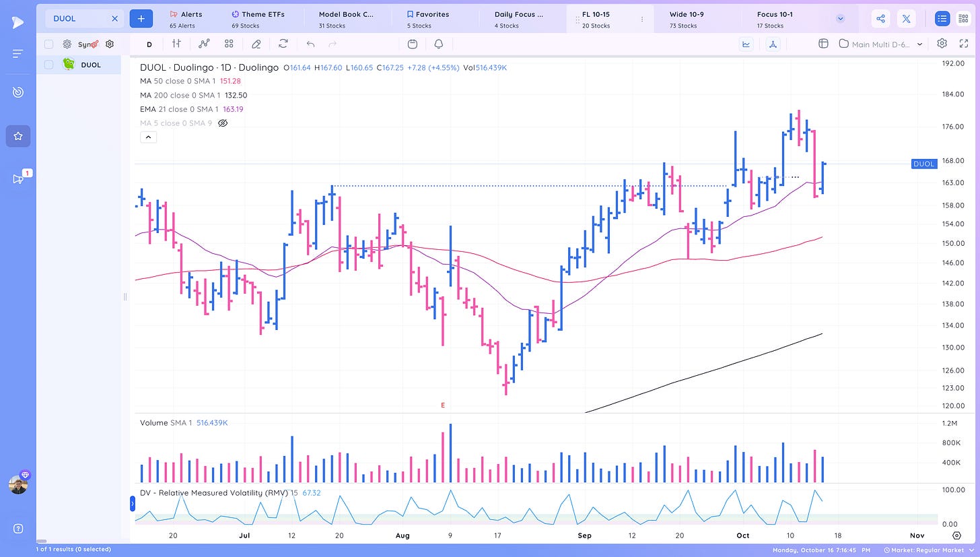Open the Daily Focus tab
980x557 pixels.
(x=518, y=19)
